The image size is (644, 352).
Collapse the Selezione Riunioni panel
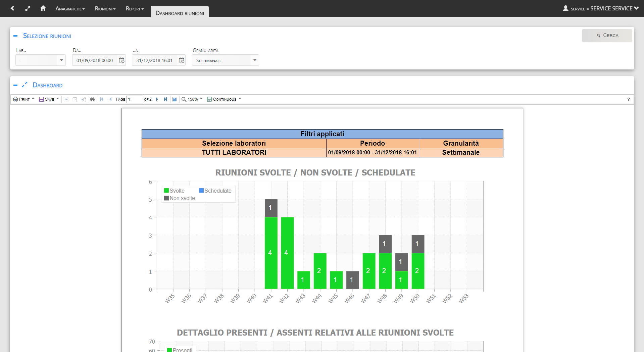tap(15, 36)
